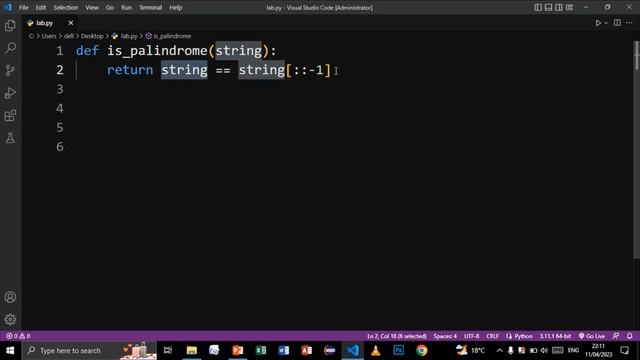Screen dimensions: 640x360
Task: Expand the run button dropdown arrow
Action: [606, 23]
